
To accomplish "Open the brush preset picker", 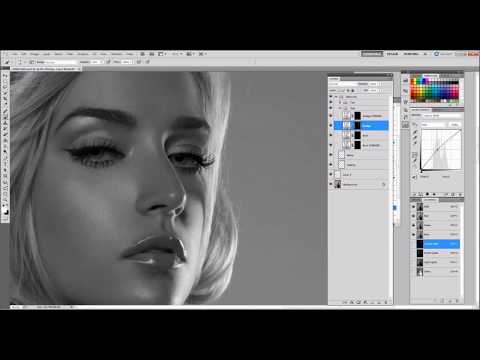I will click(21, 62).
